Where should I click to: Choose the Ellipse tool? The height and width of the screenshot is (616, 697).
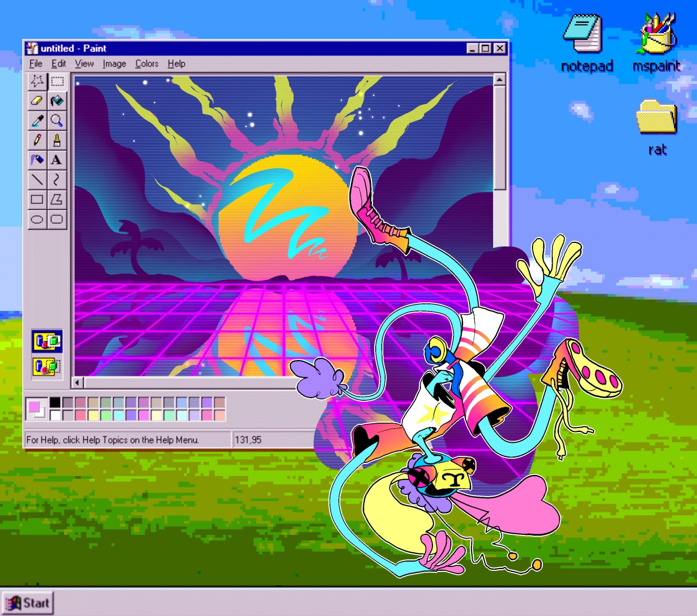tap(37, 219)
